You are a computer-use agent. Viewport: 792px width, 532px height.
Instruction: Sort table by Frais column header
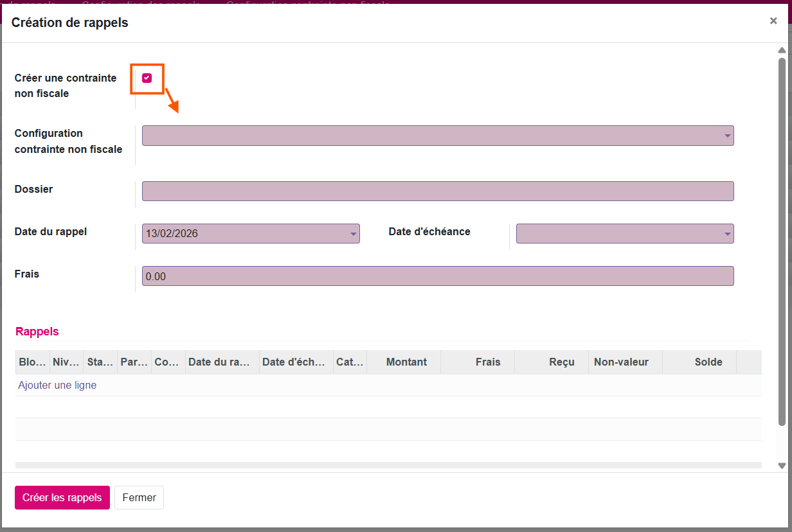pos(487,362)
